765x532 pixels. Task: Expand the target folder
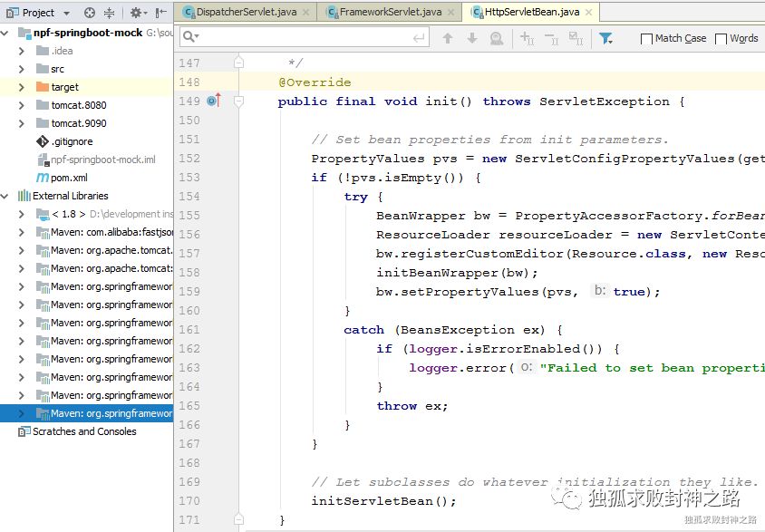[x=22, y=87]
